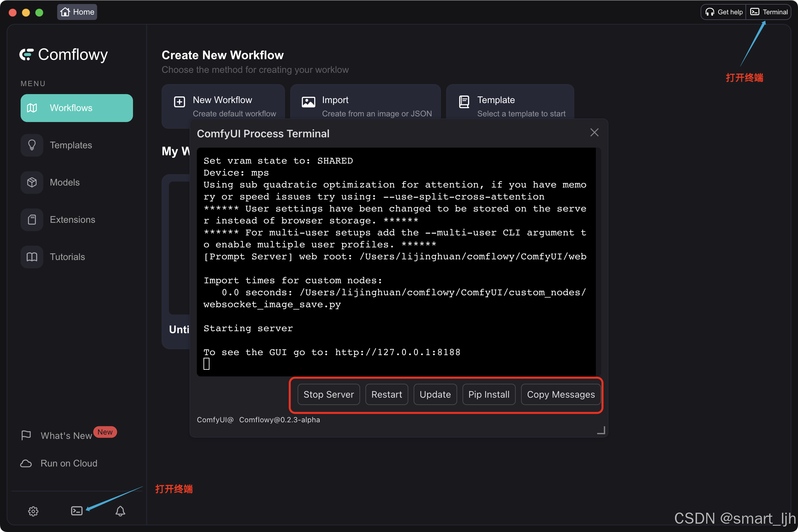798x532 pixels.
Task: Click the Models cube icon
Action: [x=32, y=183]
